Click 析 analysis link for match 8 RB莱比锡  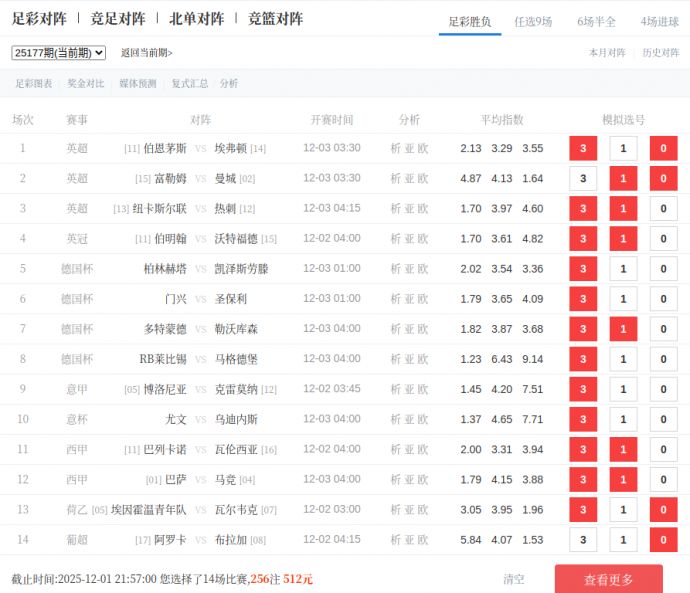[395, 359]
